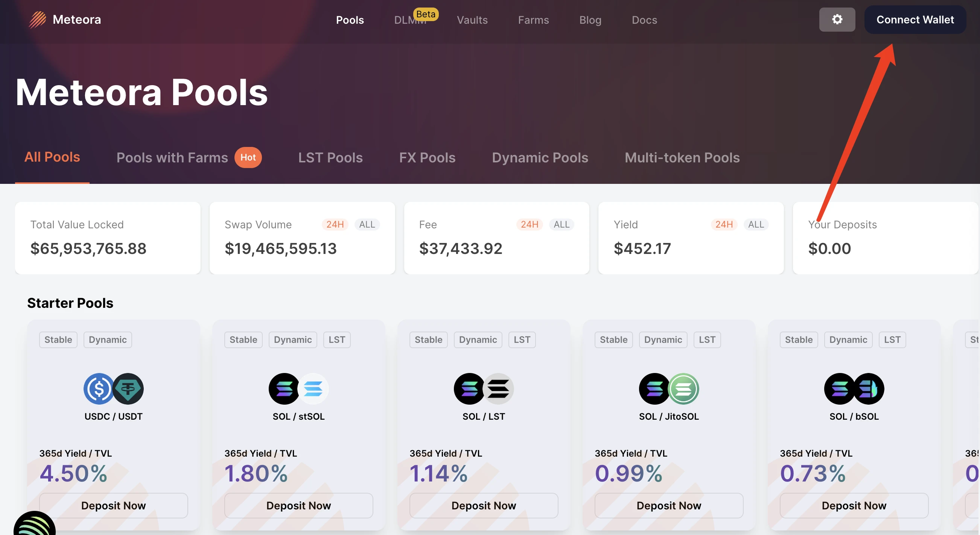Switch Fee to the 24H view

point(529,224)
